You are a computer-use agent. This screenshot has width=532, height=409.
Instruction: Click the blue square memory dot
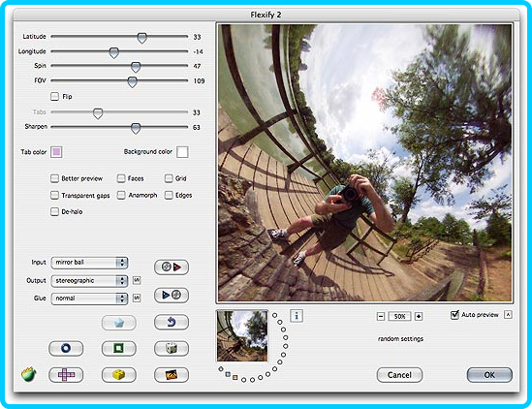(x=228, y=374)
